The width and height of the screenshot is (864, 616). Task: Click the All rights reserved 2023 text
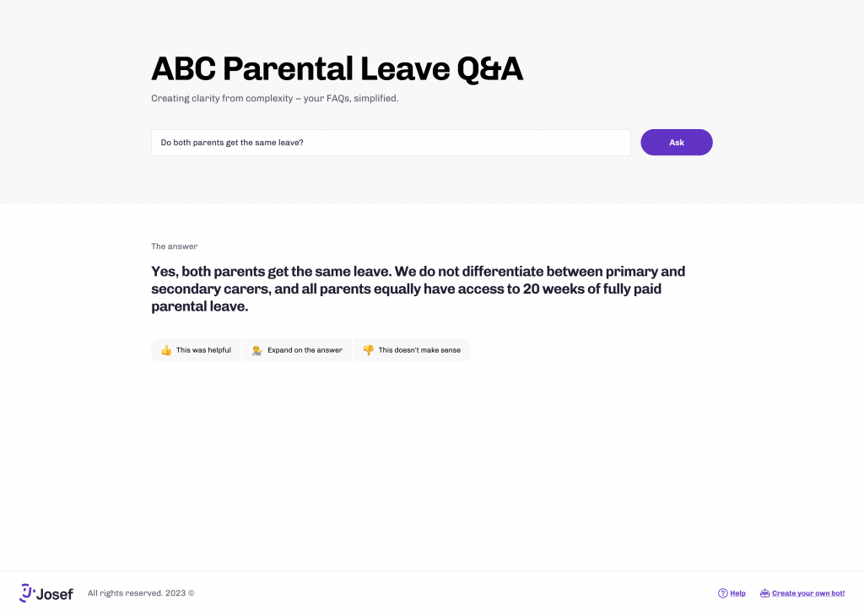tap(141, 593)
